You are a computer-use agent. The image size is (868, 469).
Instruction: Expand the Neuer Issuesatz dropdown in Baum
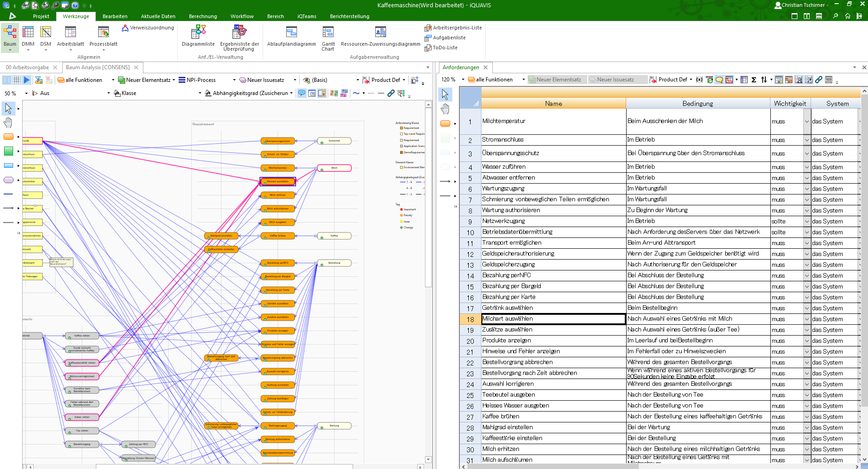295,80
